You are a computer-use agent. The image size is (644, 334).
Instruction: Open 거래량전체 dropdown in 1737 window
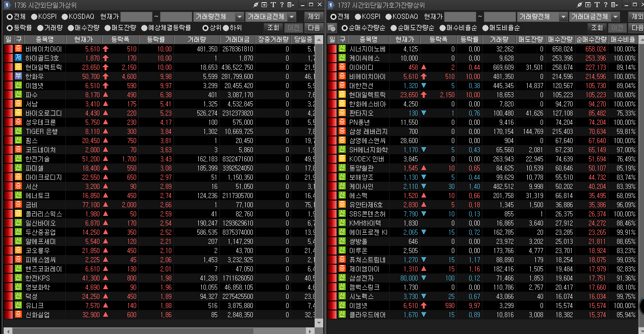click(x=542, y=17)
